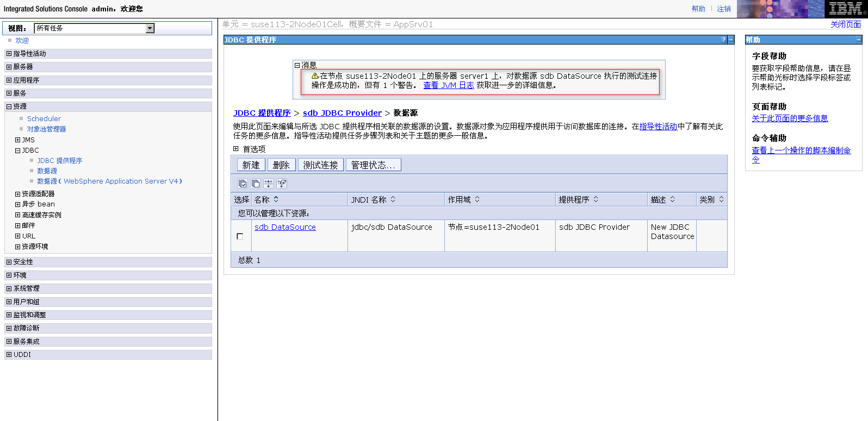Sort table by 类别 column arrows
Image resolution: width=868 pixels, height=421 pixels.
point(722,199)
